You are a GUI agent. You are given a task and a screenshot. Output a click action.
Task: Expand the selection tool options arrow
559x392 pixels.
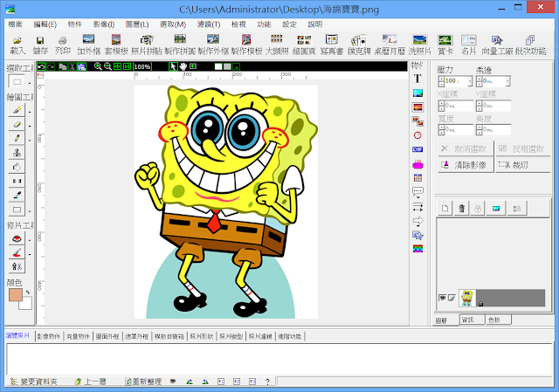30,84
